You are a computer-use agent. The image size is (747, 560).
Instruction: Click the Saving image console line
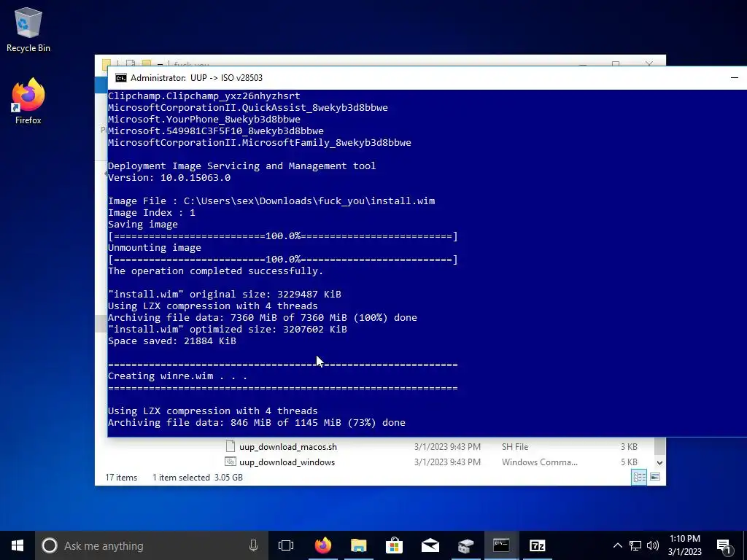tap(142, 225)
